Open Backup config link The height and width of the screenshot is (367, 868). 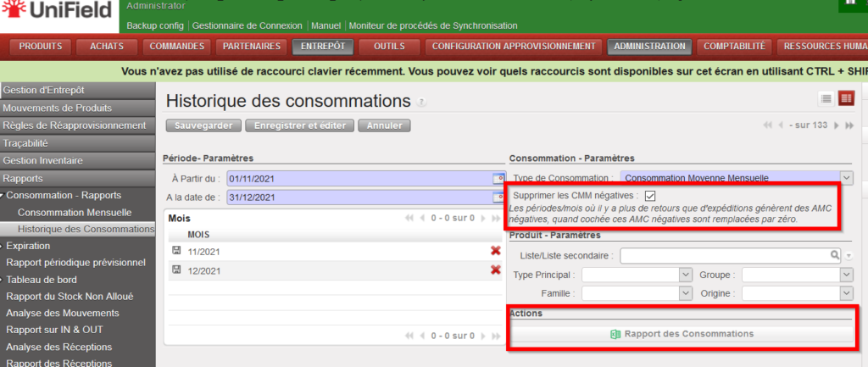pos(156,25)
